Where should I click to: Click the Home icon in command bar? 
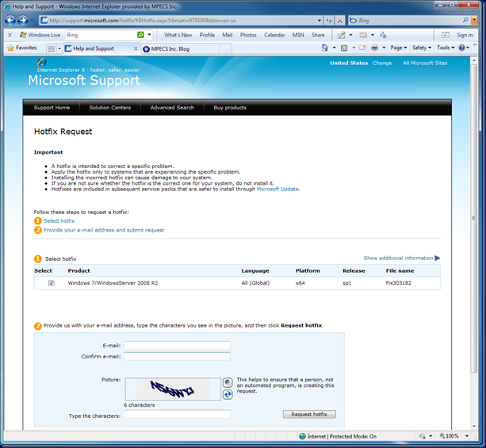(324, 48)
